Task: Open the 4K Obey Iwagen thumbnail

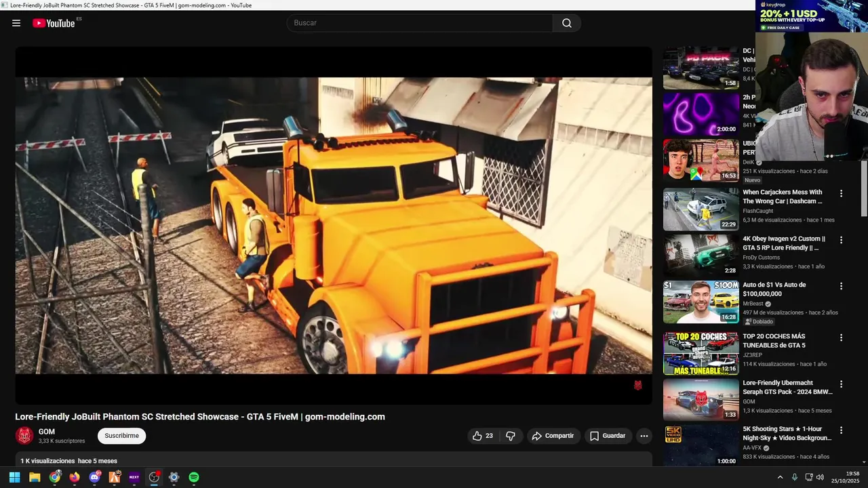Action: coord(701,255)
